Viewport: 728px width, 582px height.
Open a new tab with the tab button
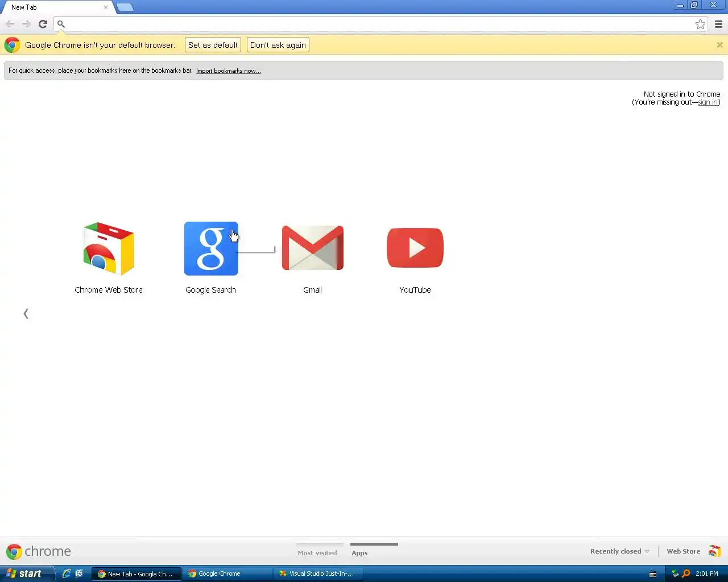point(125,7)
